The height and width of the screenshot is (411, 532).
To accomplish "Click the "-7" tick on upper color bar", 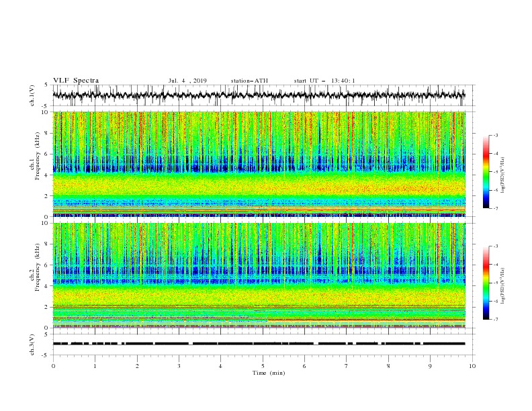I will [495, 209].
